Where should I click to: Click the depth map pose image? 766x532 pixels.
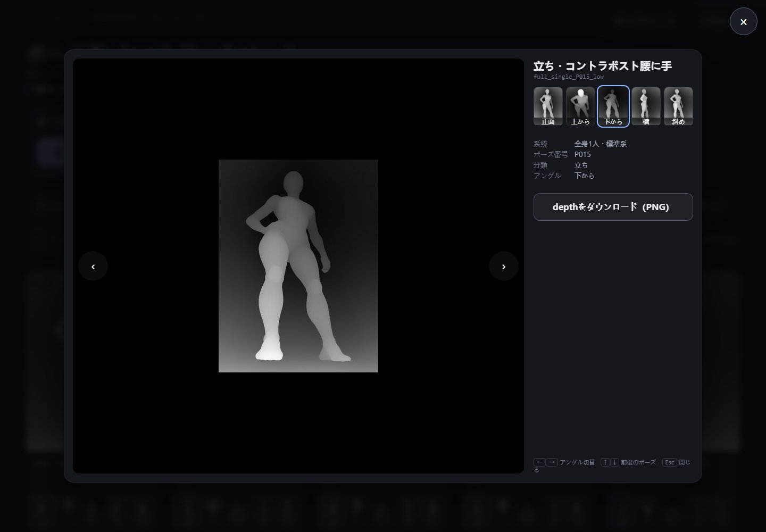[x=298, y=266]
